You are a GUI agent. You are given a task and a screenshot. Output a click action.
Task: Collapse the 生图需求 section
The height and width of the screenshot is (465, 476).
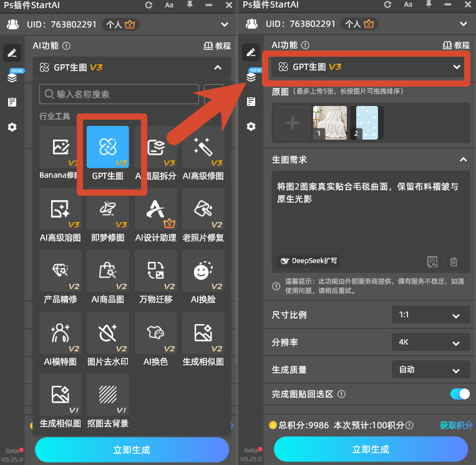464,160
